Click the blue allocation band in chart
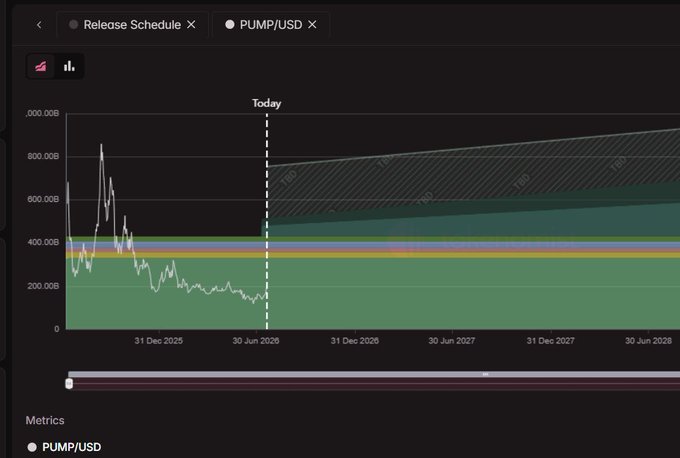 point(373,245)
